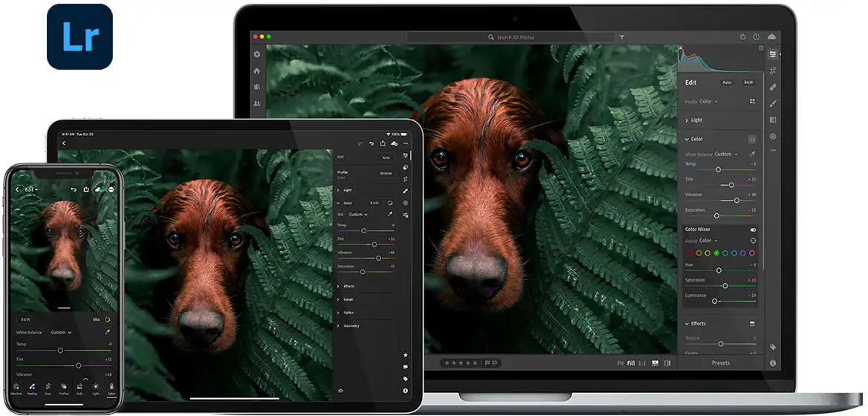Toggle B&W mode in laptop Edit panel
This screenshot has height=416, width=868.
tap(748, 82)
